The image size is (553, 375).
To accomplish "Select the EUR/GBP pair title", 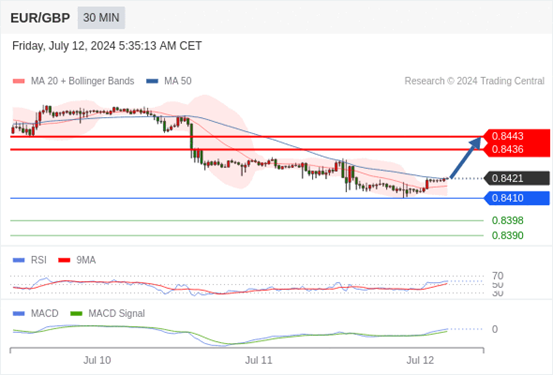I will coord(40,18).
